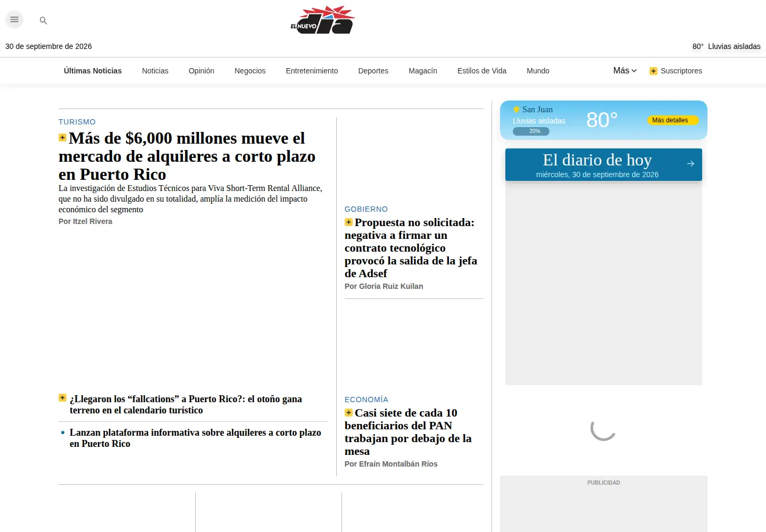
Task: Open the Noticias menu item
Action: (x=155, y=71)
